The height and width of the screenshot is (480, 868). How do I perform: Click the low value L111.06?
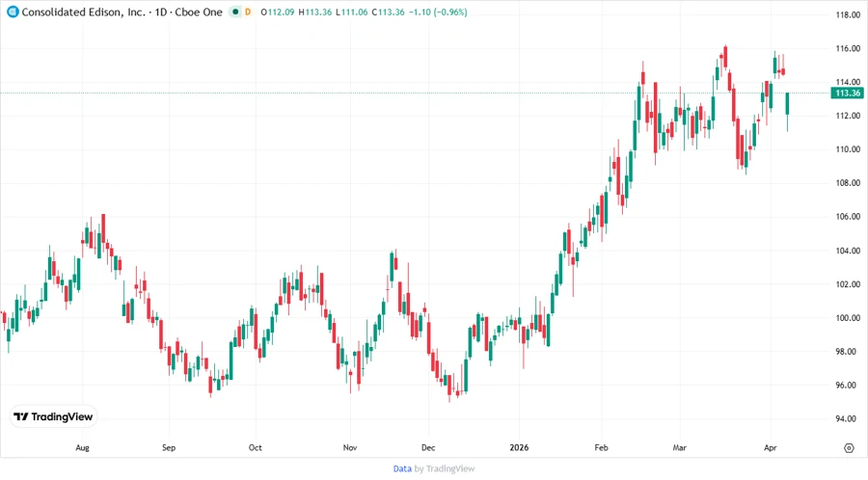[x=351, y=13]
